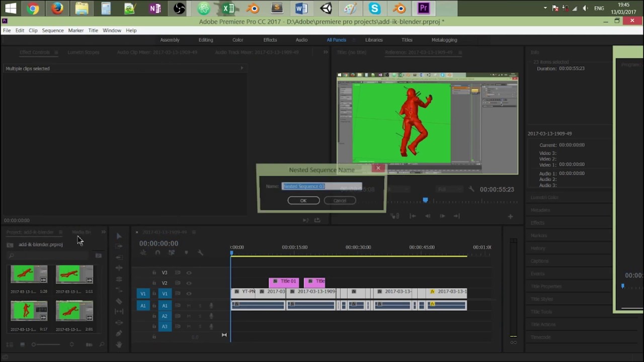Click the project folder icon beside add-ik-blender.prproj

point(10,244)
